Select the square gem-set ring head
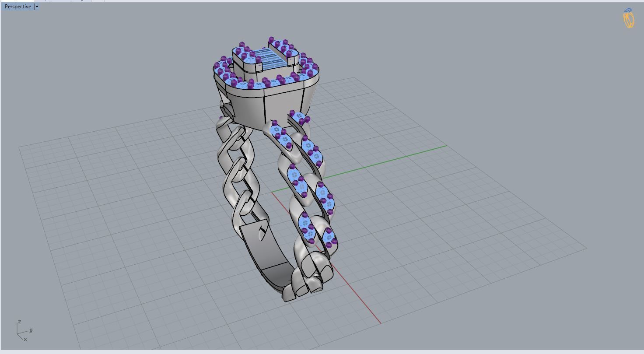 [x=266, y=83]
